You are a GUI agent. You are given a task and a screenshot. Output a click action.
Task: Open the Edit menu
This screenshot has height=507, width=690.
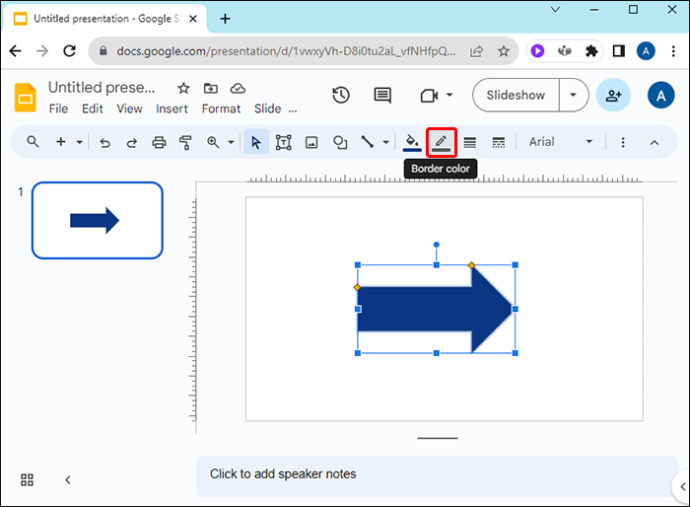coord(92,109)
